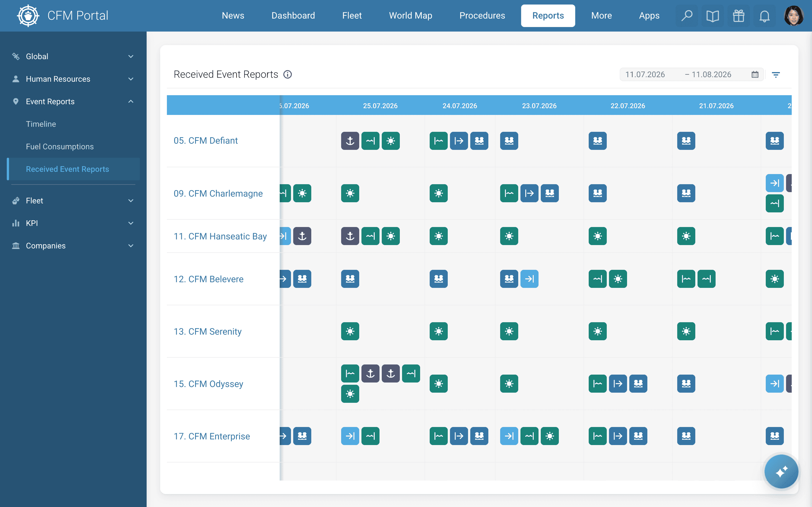The width and height of the screenshot is (812, 507).
Task: Expand Human Resources sidebar section
Action: tap(73, 79)
